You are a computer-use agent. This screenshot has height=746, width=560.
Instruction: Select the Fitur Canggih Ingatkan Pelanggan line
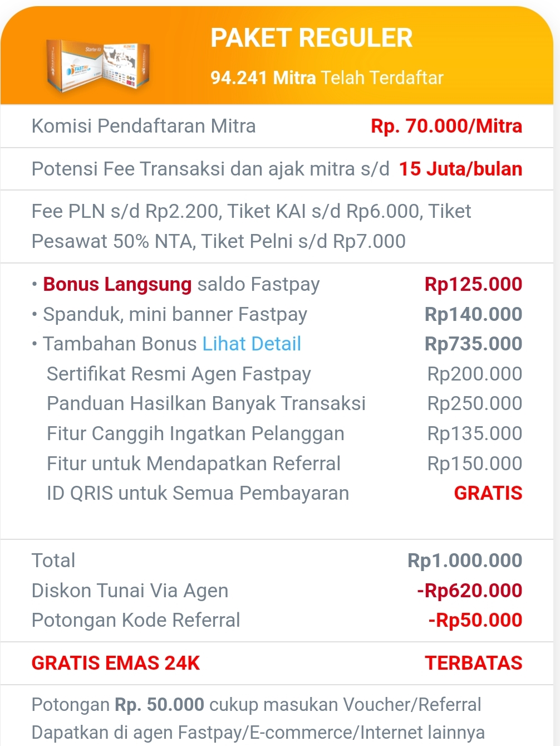[195, 433]
